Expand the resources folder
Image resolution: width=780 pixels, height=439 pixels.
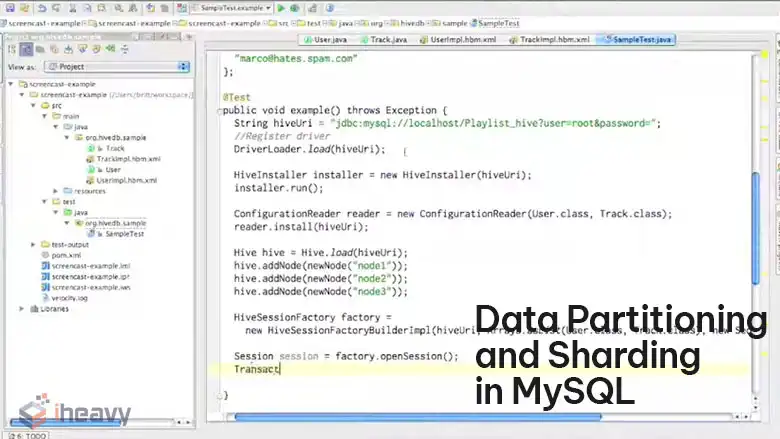pyautogui.click(x=55, y=191)
